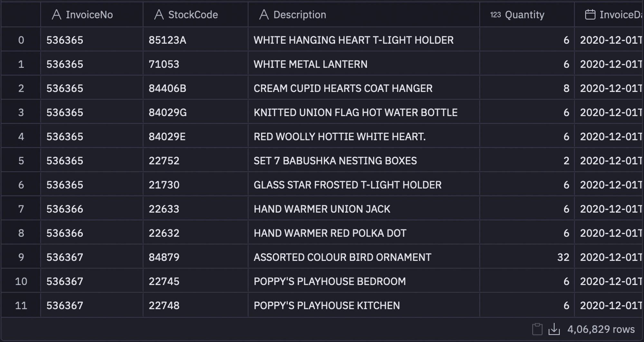Image resolution: width=644 pixels, height=342 pixels.
Task: Click HAND WARMER UNION JACK cell
Action: tap(364, 209)
